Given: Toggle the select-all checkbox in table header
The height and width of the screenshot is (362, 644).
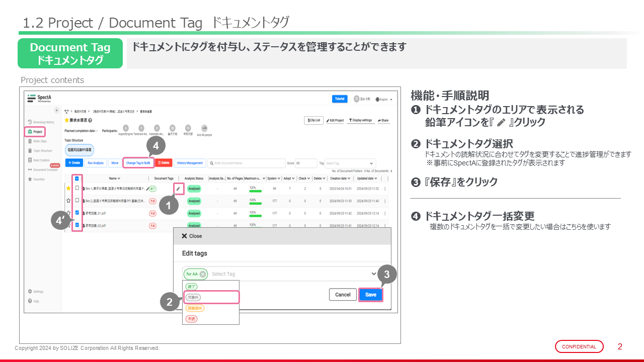Looking at the screenshot, I should (76, 178).
